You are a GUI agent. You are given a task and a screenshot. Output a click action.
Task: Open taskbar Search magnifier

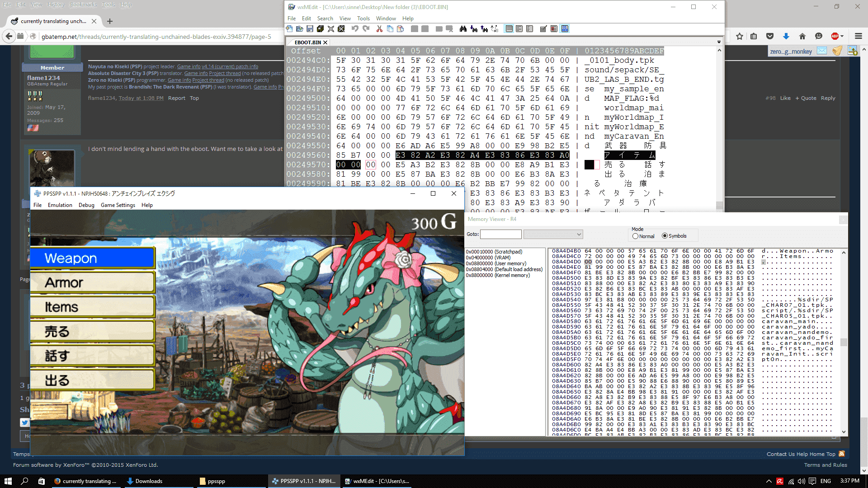[x=24, y=481]
